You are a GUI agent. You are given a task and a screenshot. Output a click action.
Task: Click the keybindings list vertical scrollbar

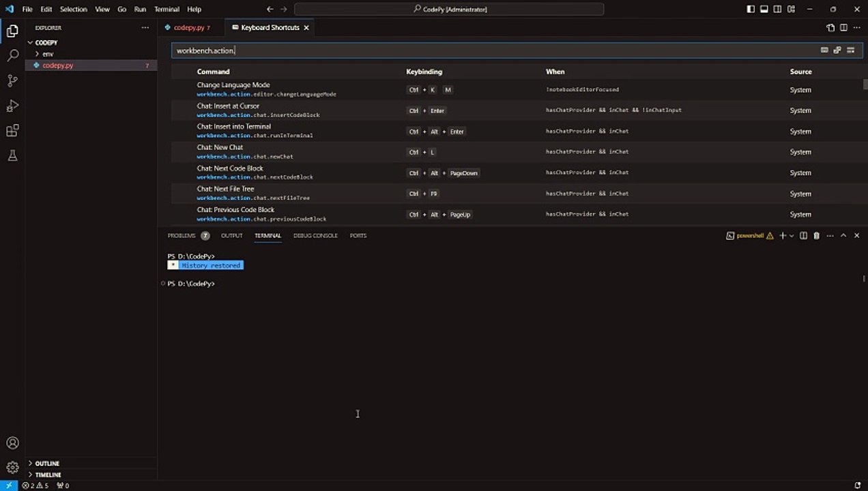[x=865, y=85]
